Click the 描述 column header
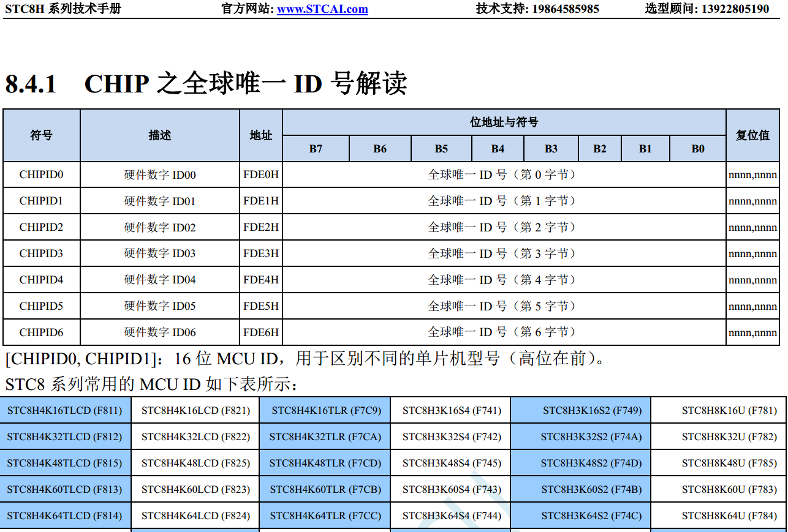 [160, 135]
